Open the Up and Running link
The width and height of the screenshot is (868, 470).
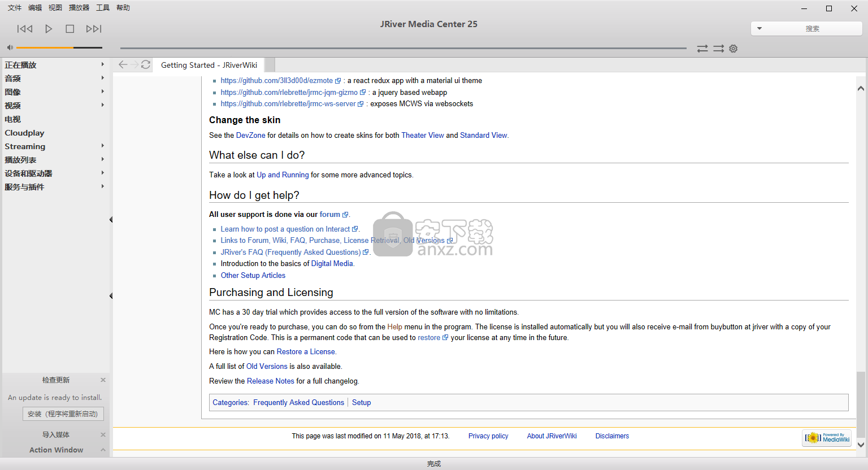tap(283, 175)
